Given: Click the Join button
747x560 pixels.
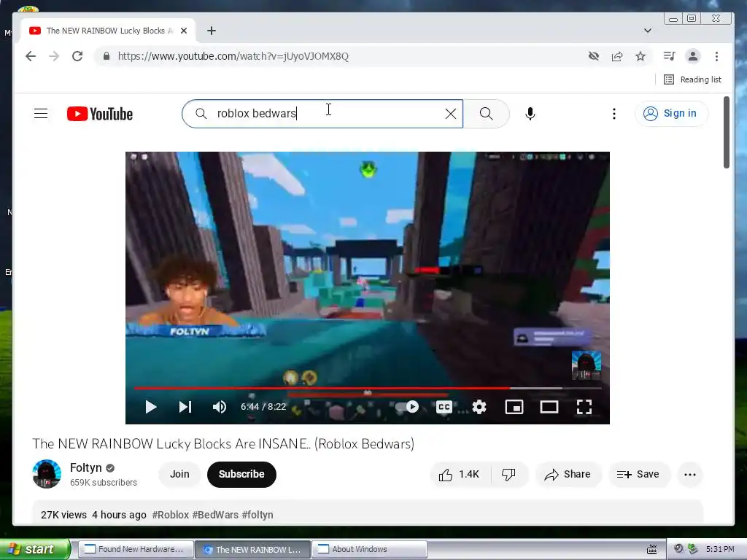Looking at the screenshot, I should click(179, 474).
